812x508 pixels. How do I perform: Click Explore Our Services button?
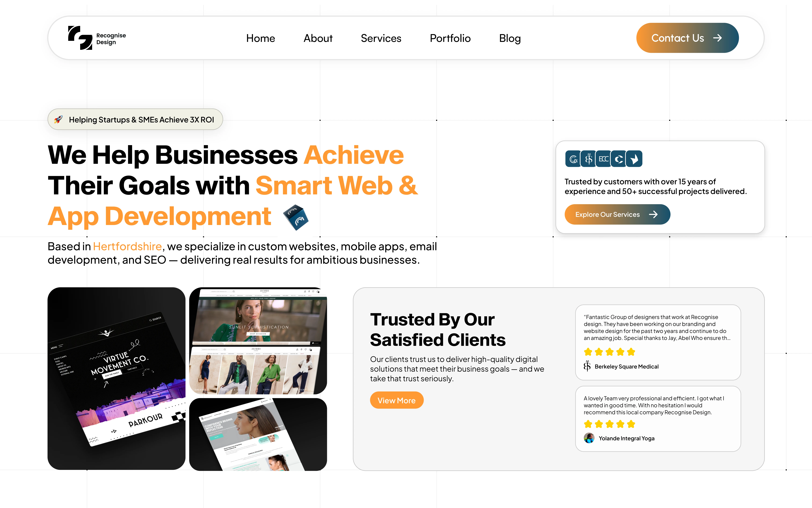point(617,214)
